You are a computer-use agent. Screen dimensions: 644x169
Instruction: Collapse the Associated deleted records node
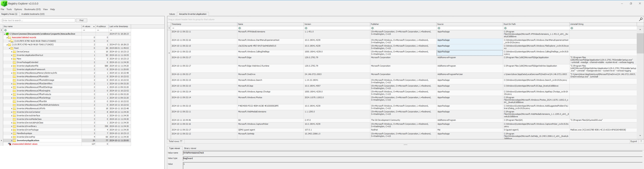tap(7, 37)
